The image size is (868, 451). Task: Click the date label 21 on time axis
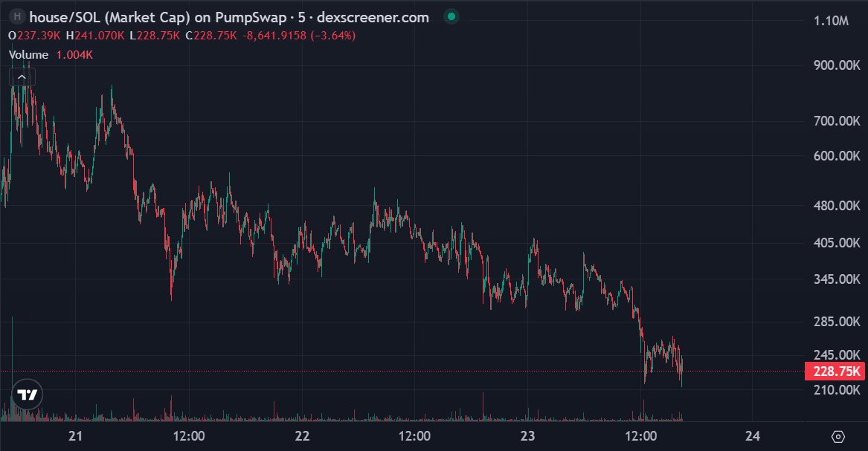75,436
